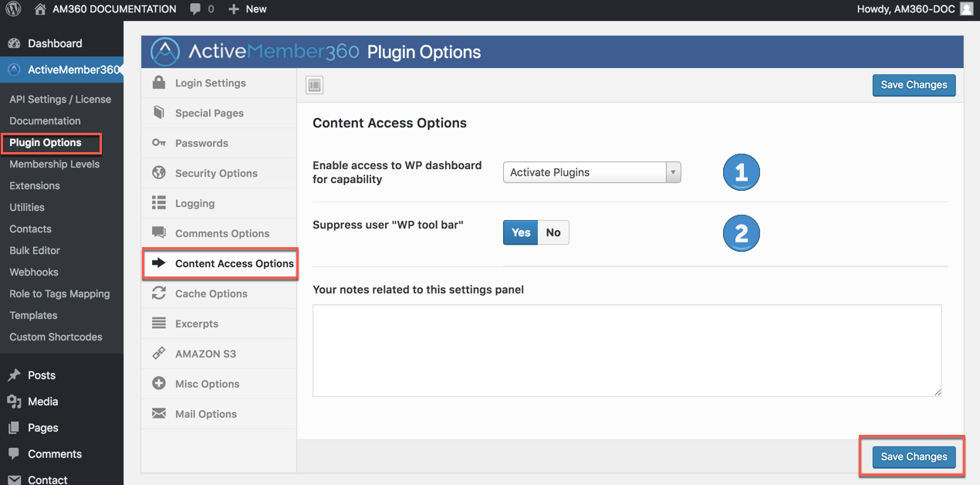The image size is (980, 485).
Task: Select Content Access Options tab
Action: click(x=220, y=263)
